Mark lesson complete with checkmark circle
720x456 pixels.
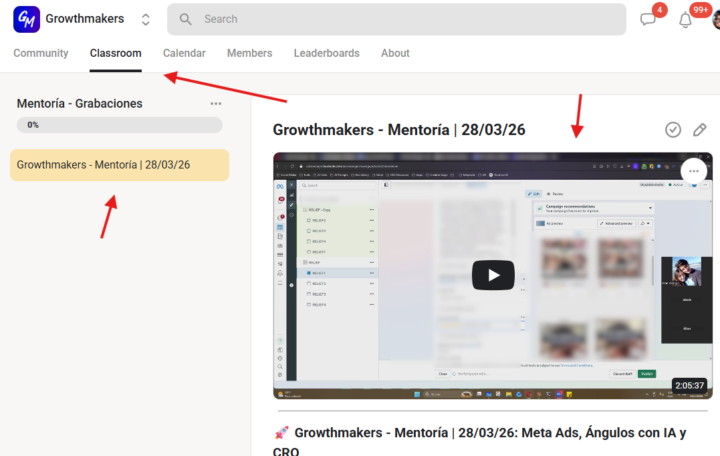(x=673, y=130)
